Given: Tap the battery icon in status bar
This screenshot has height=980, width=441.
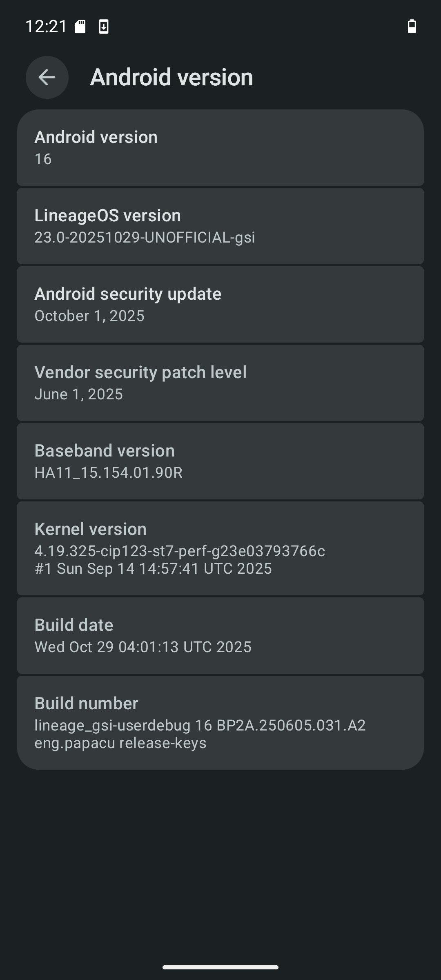Looking at the screenshot, I should tap(412, 26).
